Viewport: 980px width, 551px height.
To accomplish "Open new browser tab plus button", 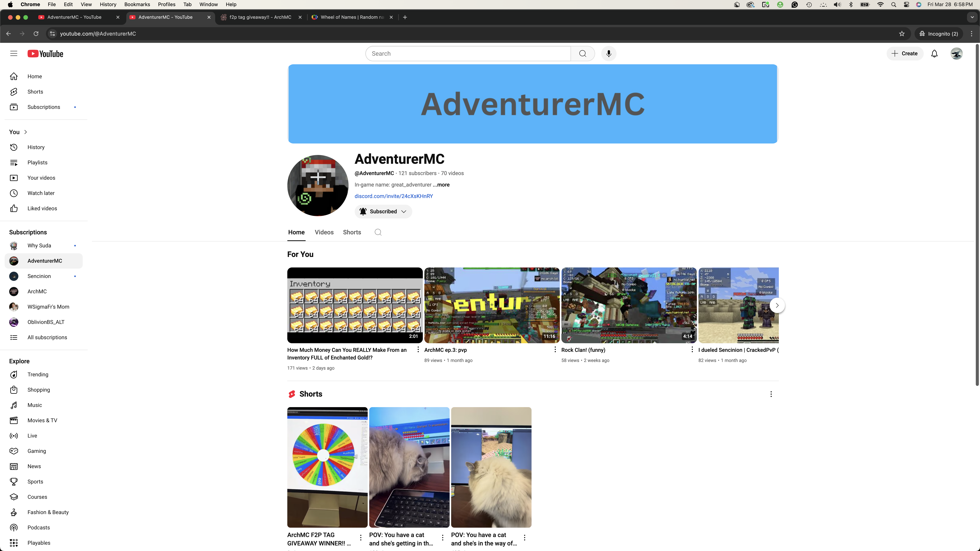I will point(405,17).
